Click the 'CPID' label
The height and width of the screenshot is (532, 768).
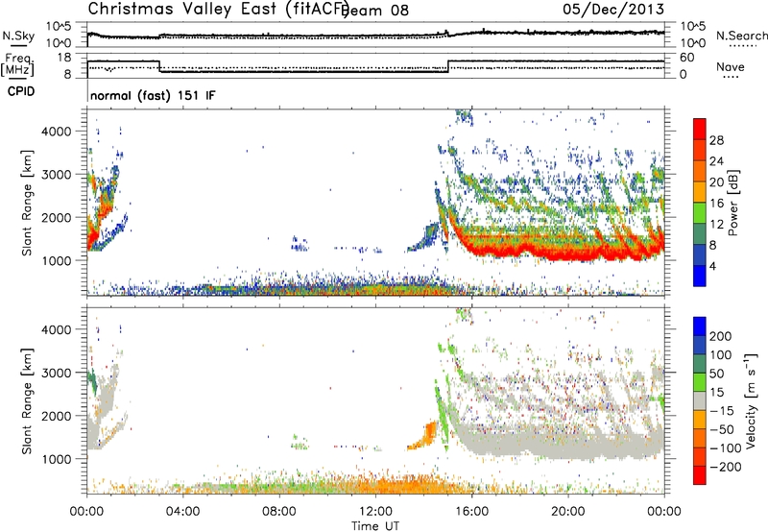[x=21, y=91]
